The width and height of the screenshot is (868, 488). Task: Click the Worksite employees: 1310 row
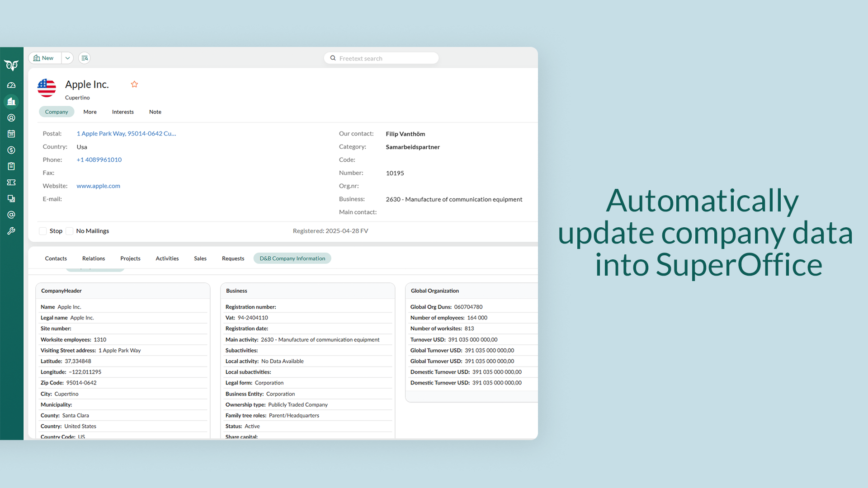(123, 339)
